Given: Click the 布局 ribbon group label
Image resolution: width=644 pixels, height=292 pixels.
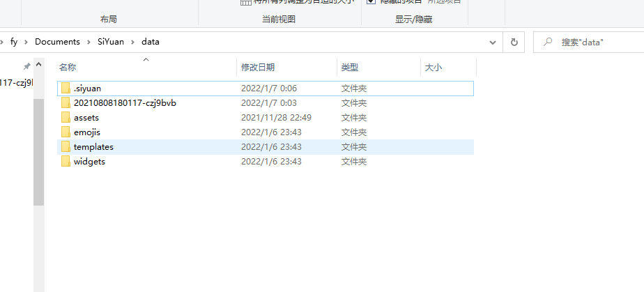Looking at the screenshot, I should click(x=109, y=19).
